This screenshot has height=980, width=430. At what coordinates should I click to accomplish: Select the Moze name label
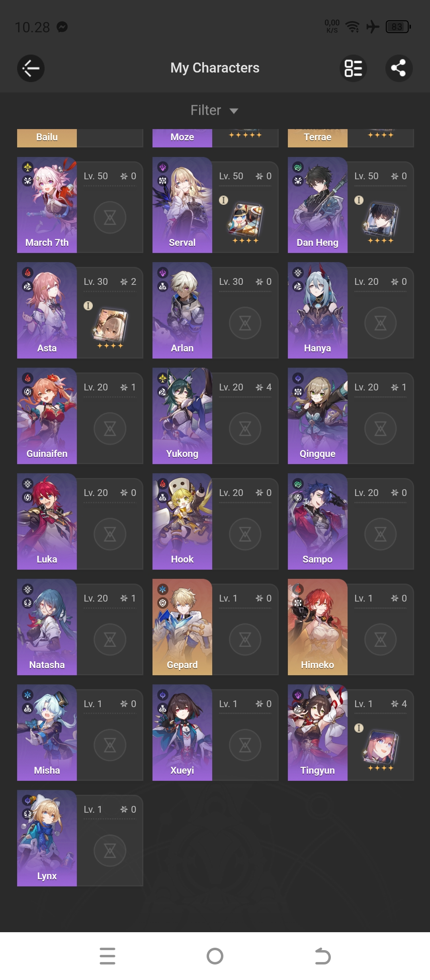182,137
